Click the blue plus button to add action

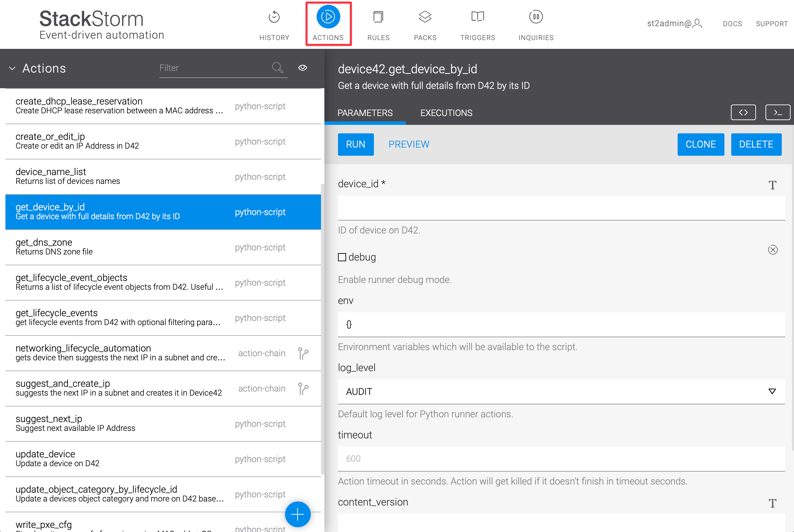(x=297, y=514)
